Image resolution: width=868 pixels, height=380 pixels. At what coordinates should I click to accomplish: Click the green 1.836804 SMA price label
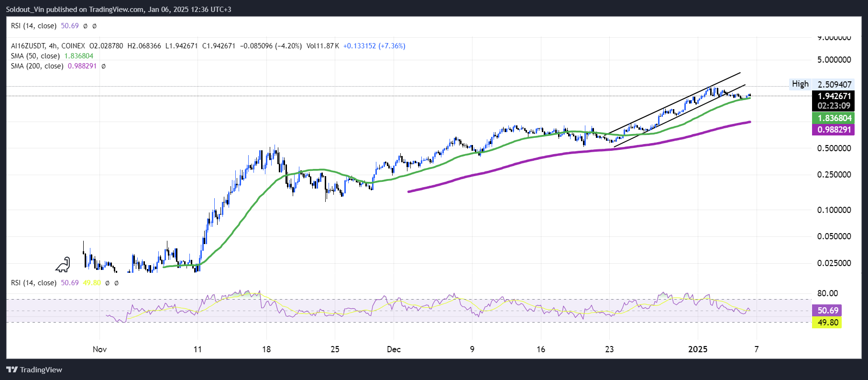click(x=834, y=118)
